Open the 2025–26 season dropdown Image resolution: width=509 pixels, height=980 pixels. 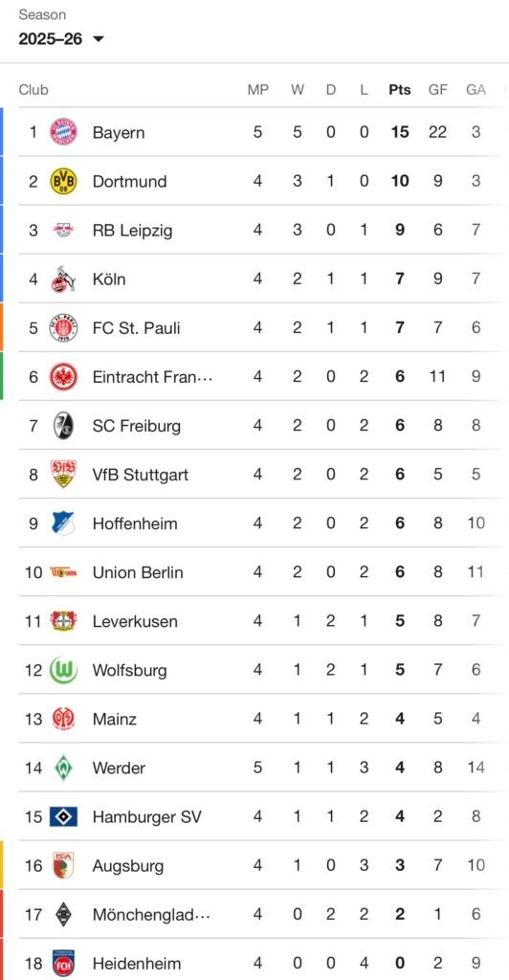point(61,38)
